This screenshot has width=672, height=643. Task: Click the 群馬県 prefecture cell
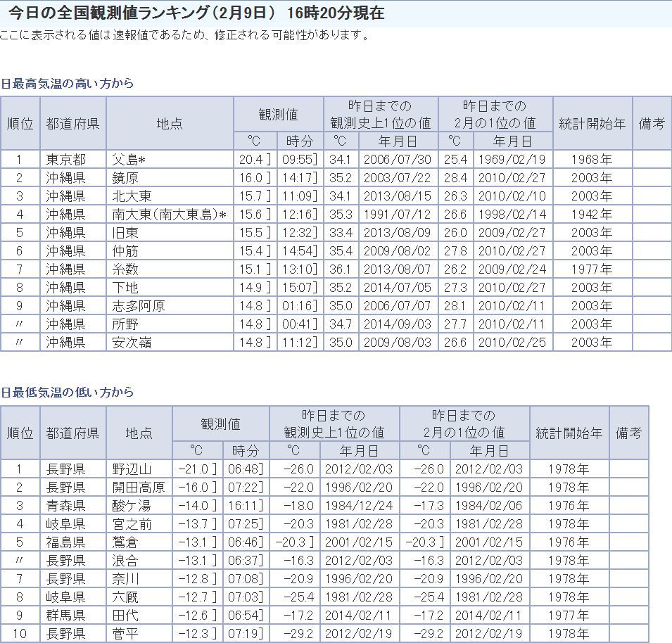pos(65,616)
